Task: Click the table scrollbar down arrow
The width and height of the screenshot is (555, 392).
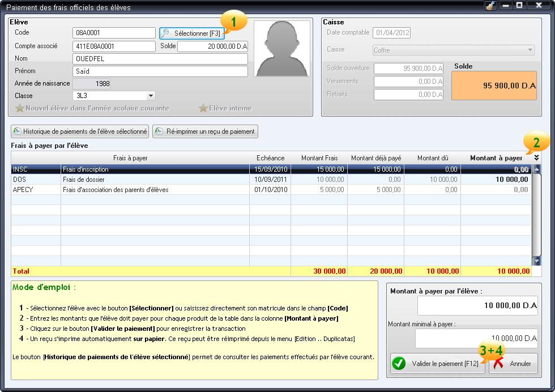Action: [x=537, y=261]
